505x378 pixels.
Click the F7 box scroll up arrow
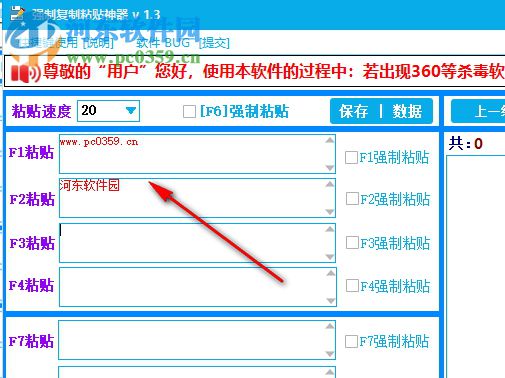pos(330,326)
